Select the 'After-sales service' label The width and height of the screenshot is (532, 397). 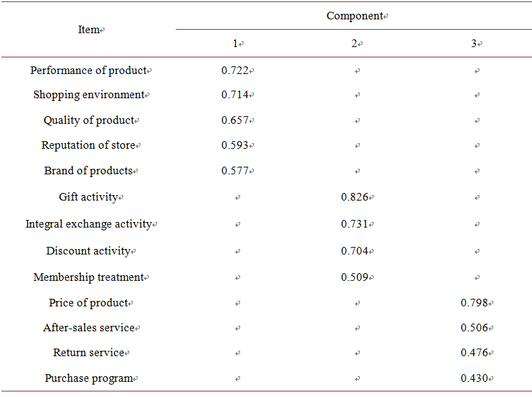point(89,328)
